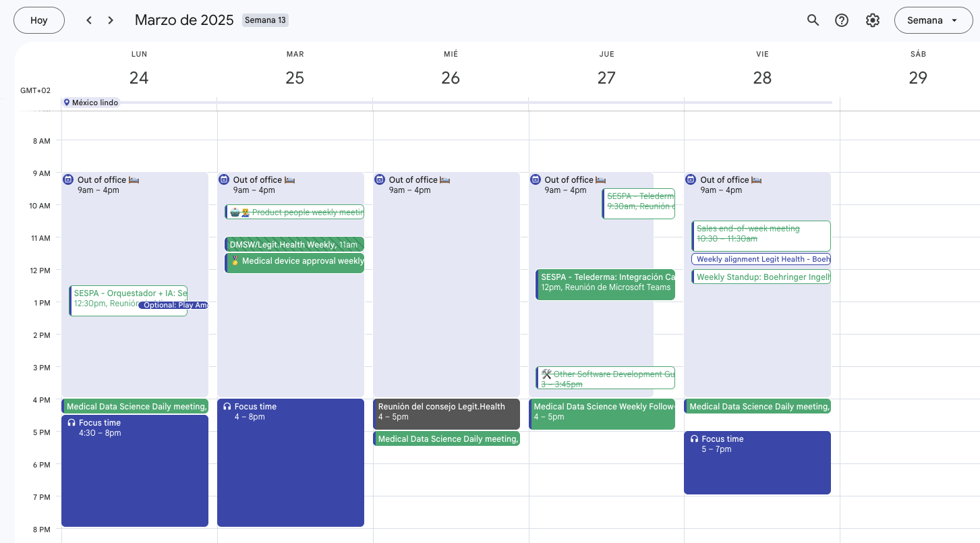Click Out of office icon on Wednesday
980x543 pixels.
tap(380, 179)
